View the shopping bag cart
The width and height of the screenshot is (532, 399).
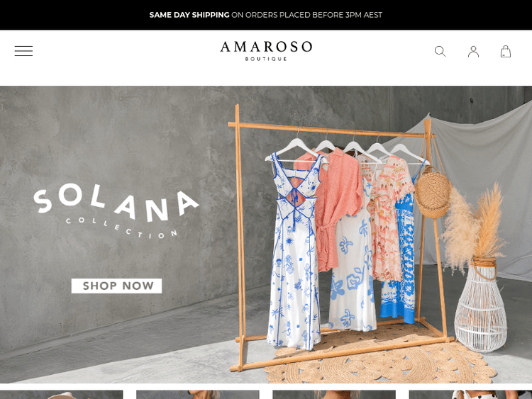(x=506, y=52)
